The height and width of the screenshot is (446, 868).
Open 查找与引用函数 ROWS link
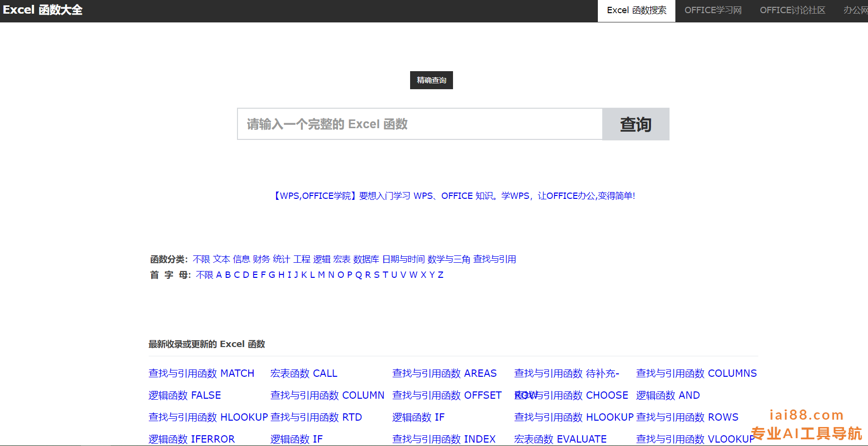tap(688, 417)
